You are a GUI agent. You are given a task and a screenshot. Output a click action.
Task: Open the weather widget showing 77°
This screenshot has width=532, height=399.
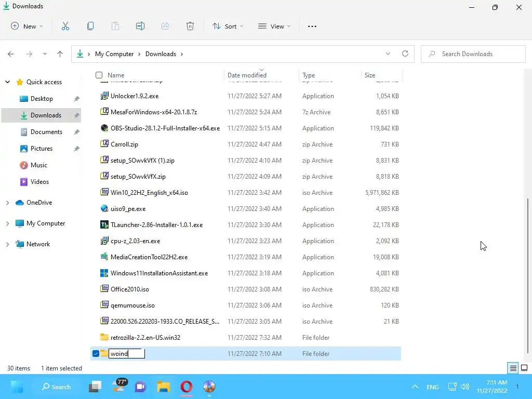pyautogui.click(x=119, y=386)
